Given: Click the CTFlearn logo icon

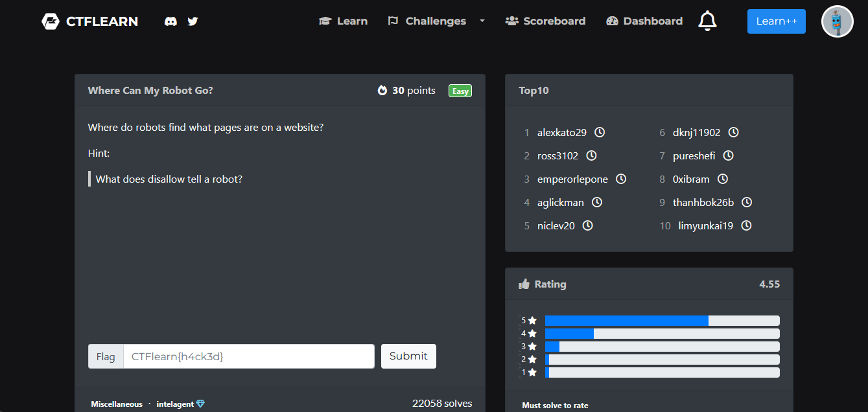Looking at the screenshot, I should (x=50, y=21).
